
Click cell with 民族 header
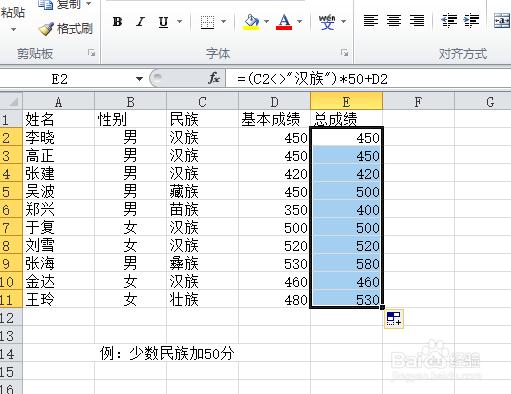click(202, 119)
